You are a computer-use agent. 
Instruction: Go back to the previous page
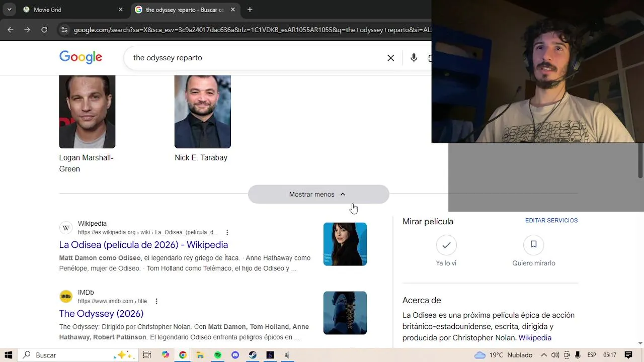point(11,30)
